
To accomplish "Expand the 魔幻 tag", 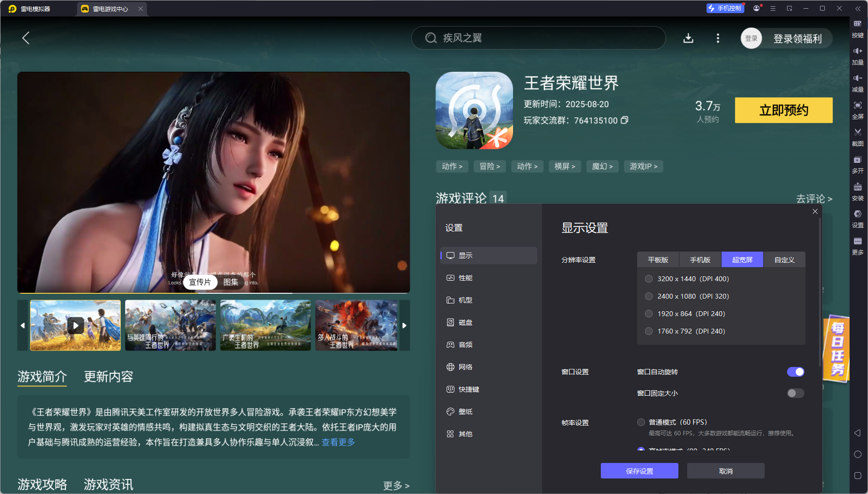I will [x=602, y=166].
